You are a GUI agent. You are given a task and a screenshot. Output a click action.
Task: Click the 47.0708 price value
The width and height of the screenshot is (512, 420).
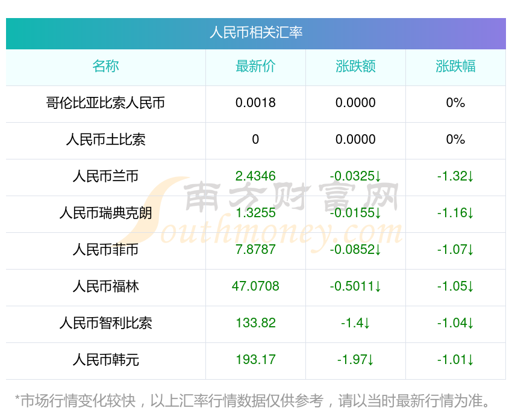255,286
